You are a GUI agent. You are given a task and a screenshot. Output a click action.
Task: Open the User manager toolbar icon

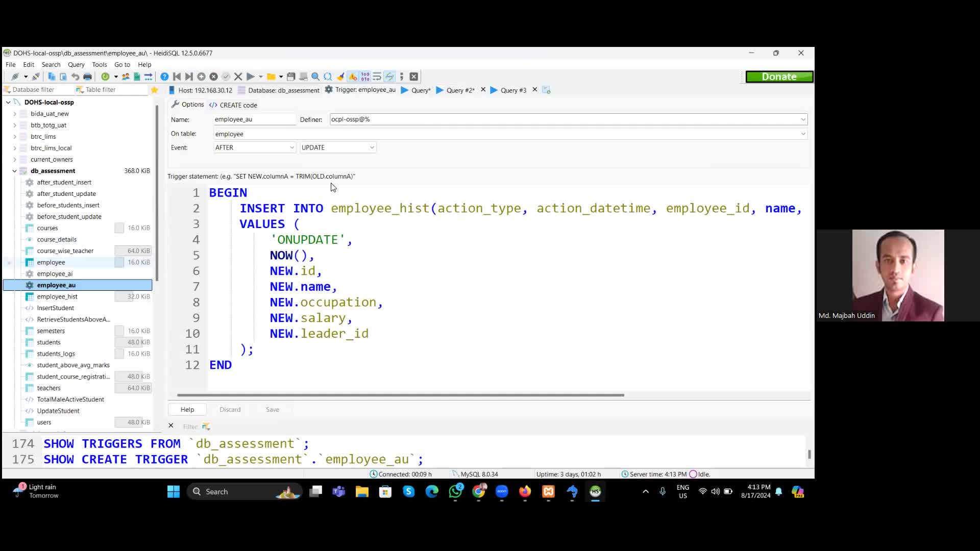pyautogui.click(x=126, y=77)
